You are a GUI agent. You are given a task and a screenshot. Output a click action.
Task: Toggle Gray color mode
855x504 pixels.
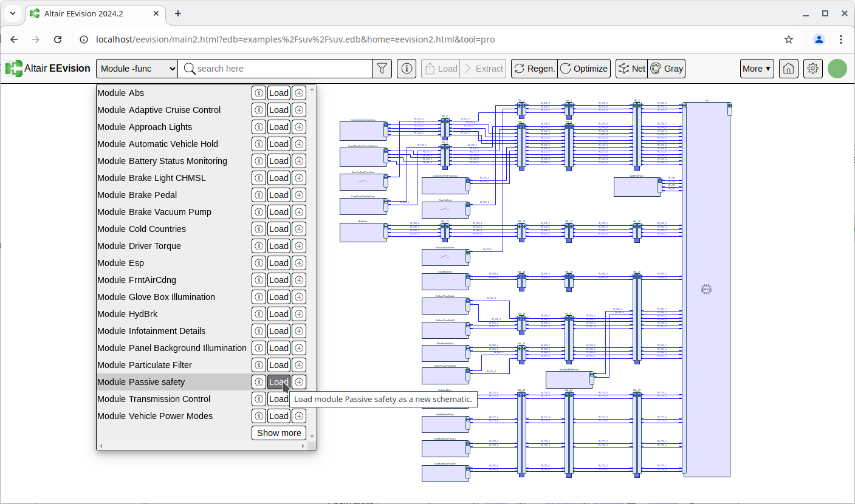coord(667,69)
